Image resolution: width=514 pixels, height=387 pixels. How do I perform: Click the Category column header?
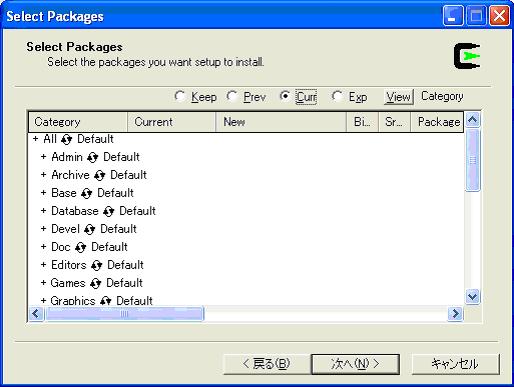tap(78, 122)
